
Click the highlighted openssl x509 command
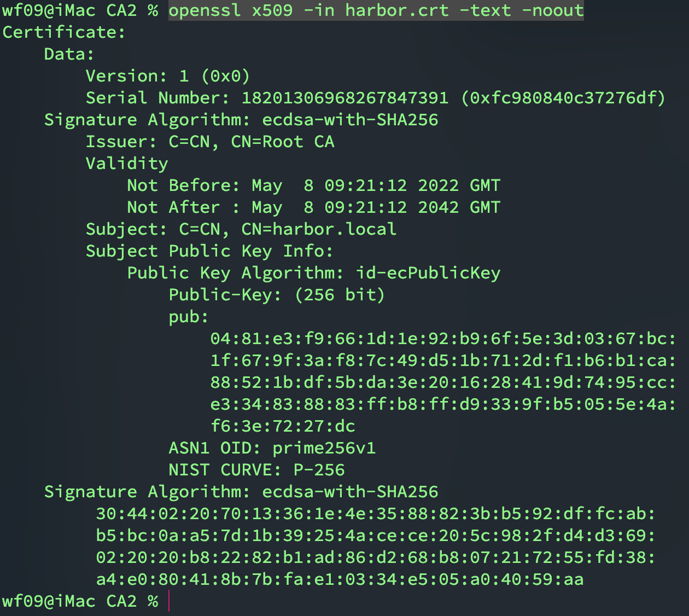pos(376,10)
